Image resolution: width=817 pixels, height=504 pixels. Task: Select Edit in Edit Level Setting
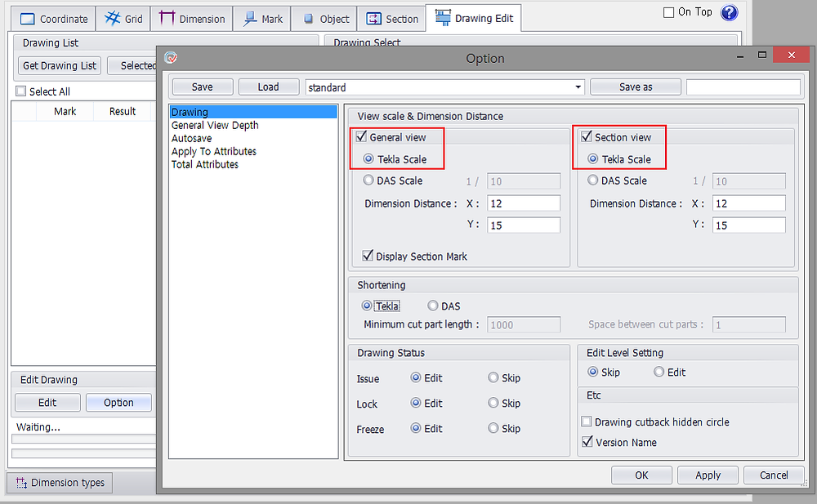click(659, 372)
